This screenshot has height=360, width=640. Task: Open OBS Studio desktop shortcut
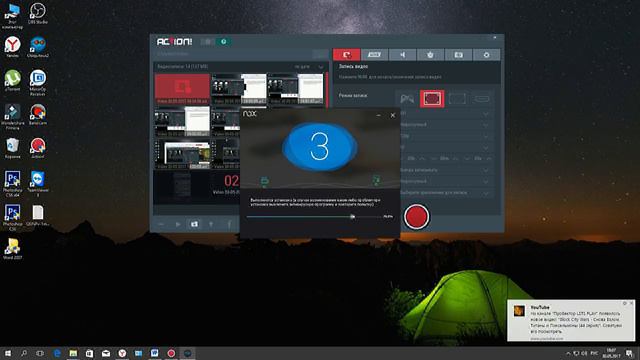point(38,13)
